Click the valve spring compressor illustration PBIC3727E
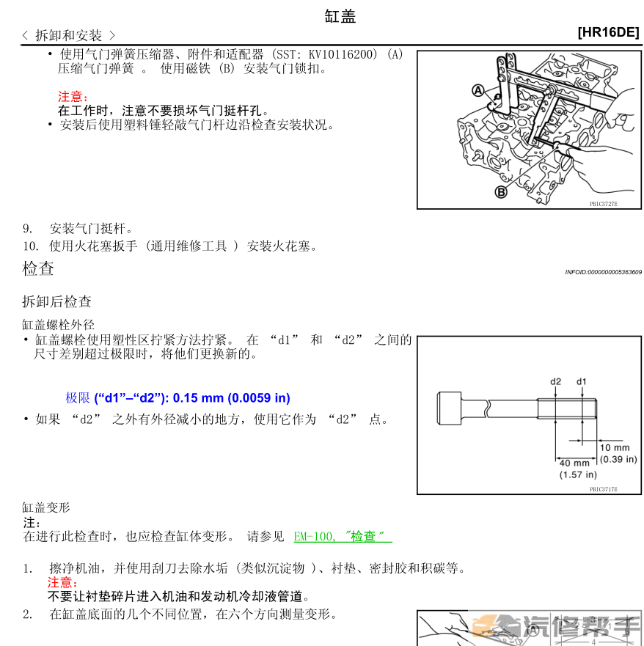Viewport: 644px width, 646px height. coord(529,130)
